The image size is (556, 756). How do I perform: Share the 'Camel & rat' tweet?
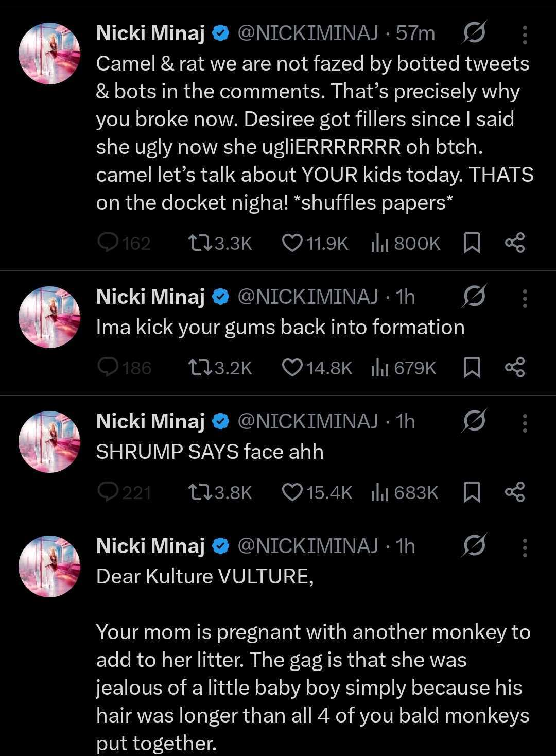514,243
